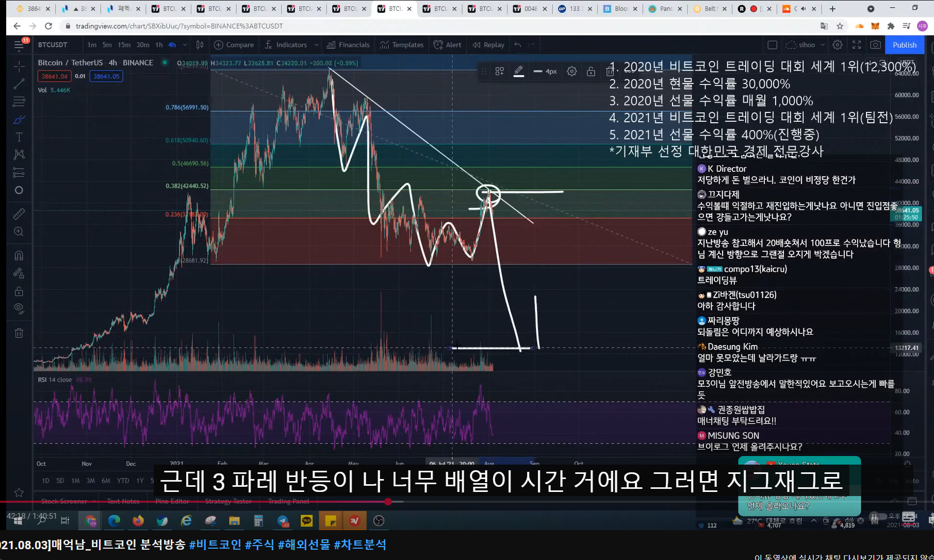Expand the indicators favorites dropdown arrow

click(316, 45)
